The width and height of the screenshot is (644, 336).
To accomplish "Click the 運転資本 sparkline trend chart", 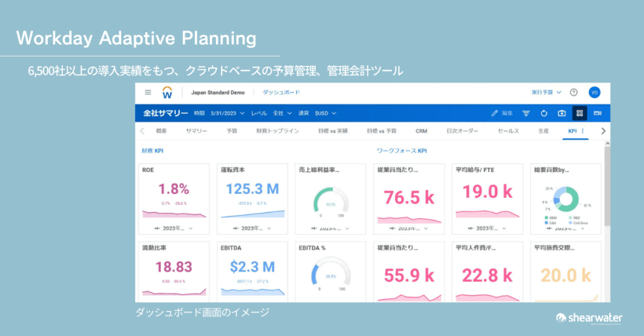I will point(253,214).
